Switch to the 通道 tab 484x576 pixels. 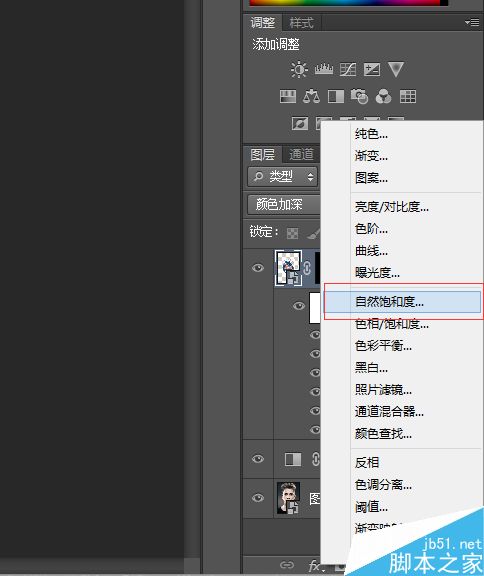(301, 155)
